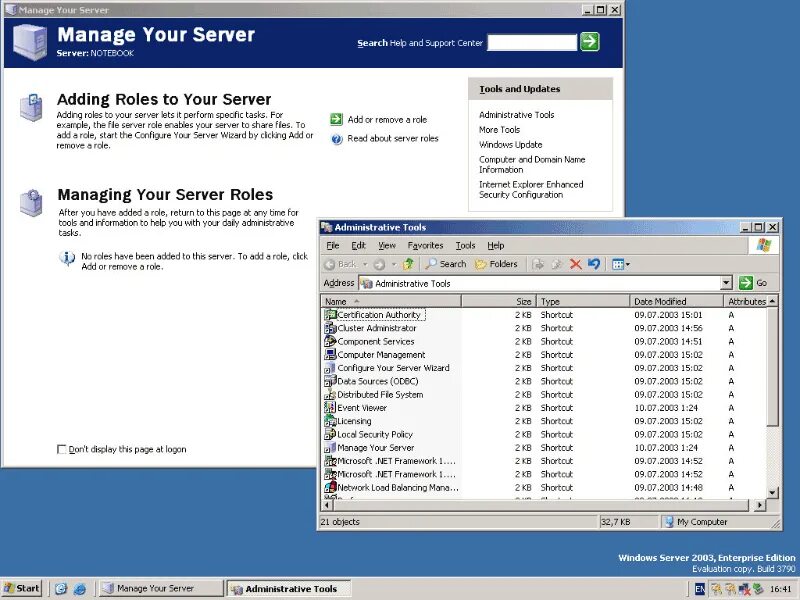
Task: Click the Add or remove a role arrow icon
Action: [336, 119]
